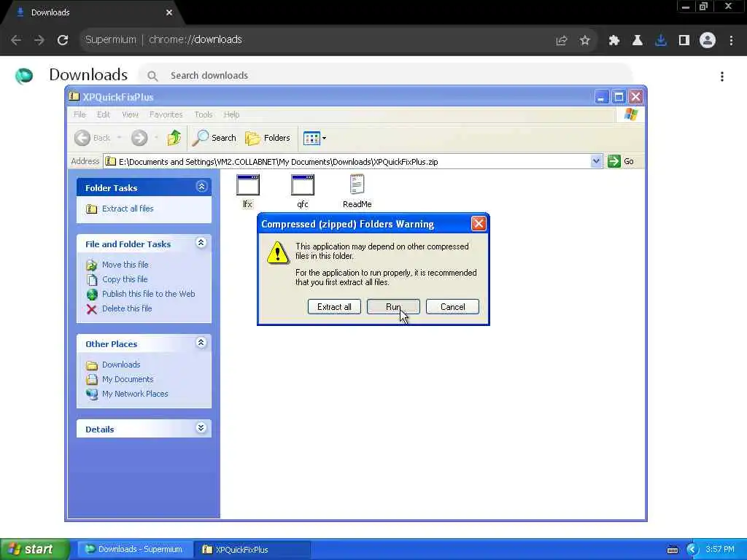This screenshot has height=560, width=747.
Task: Switch to XPQuickFixPlus taskbar item
Action: pyautogui.click(x=252, y=549)
